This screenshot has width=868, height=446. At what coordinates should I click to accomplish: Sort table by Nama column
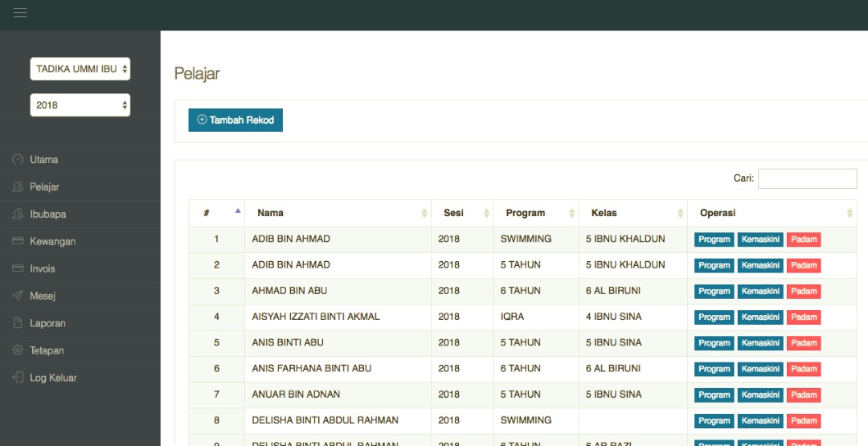click(338, 213)
